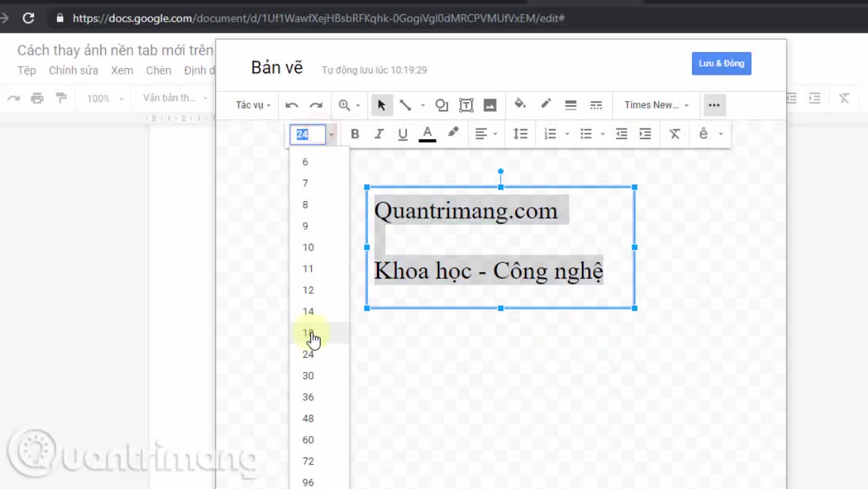868x489 pixels.
Task: Open the Chỉnh sửa menu in Docs
Action: (73, 71)
